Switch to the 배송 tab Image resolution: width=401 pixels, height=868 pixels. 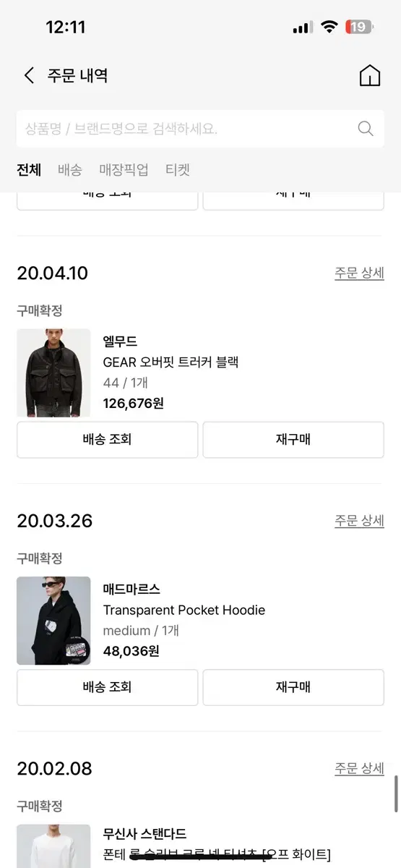click(70, 170)
